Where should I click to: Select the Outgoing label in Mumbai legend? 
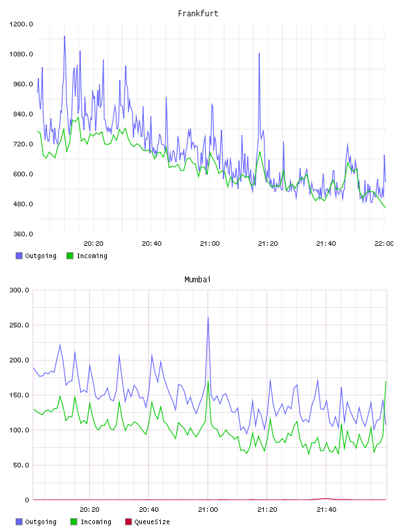[x=40, y=522]
